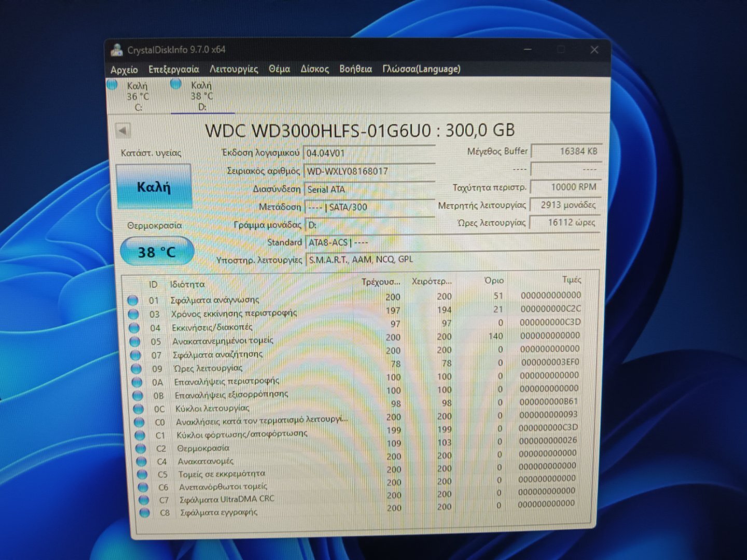
Task: Click the Καλή health status button
Action: click(x=154, y=187)
